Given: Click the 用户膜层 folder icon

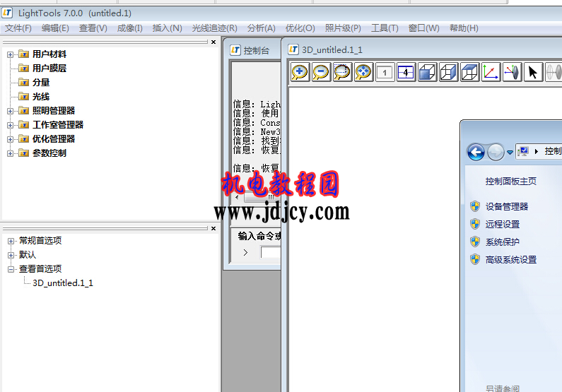Looking at the screenshot, I should [24, 68].
